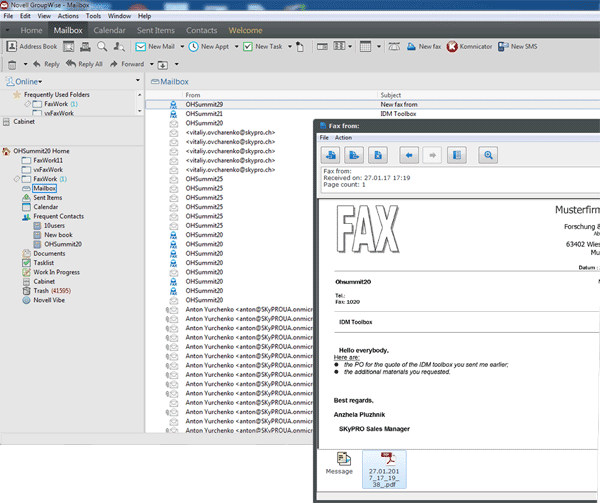
Task: Click the forward arrow in the fax window
Action: click(432, 155)
